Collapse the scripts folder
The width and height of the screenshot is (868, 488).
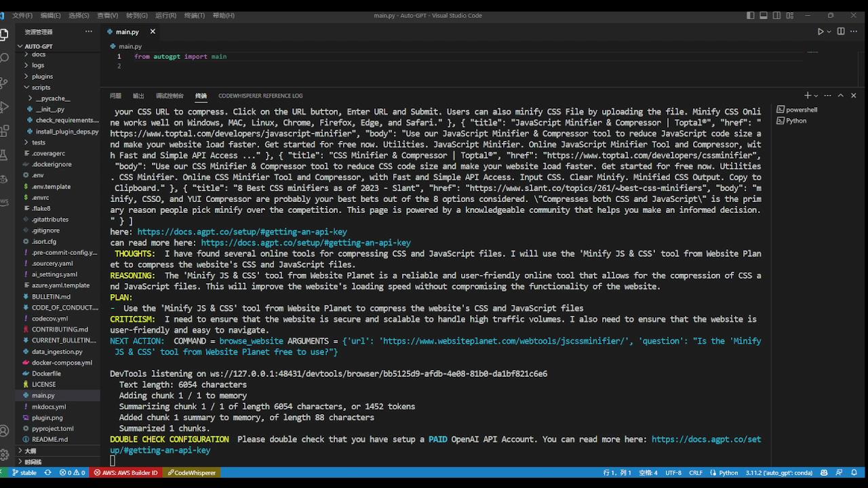pos(58,87)
